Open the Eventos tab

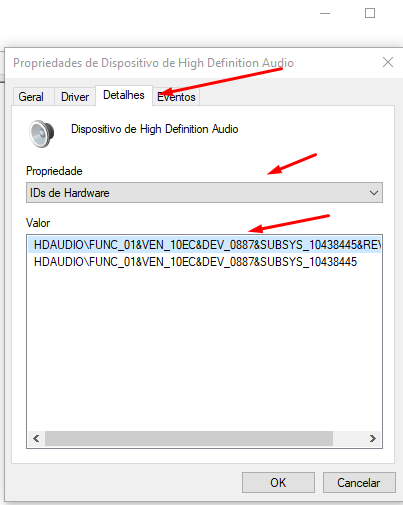coord(176,97)
